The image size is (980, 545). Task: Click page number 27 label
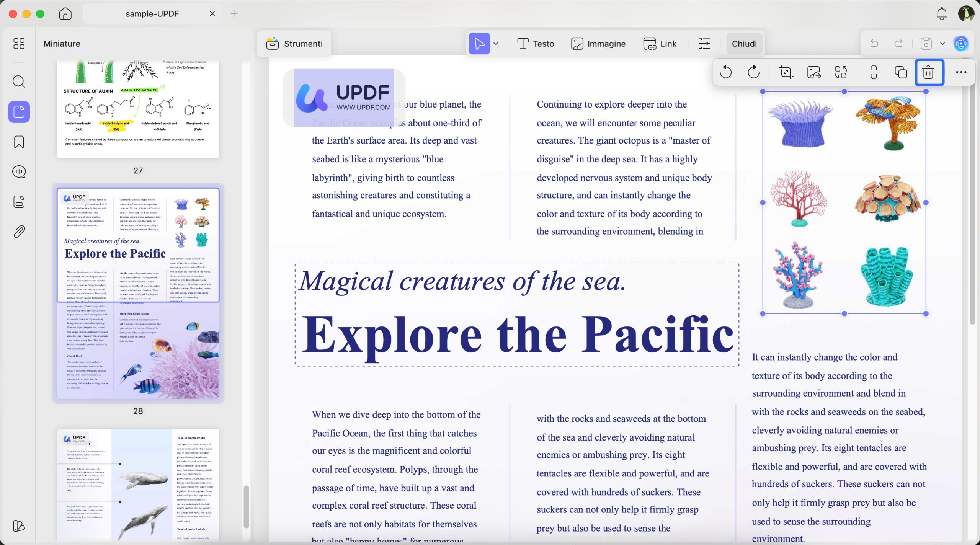pos(138,171)
